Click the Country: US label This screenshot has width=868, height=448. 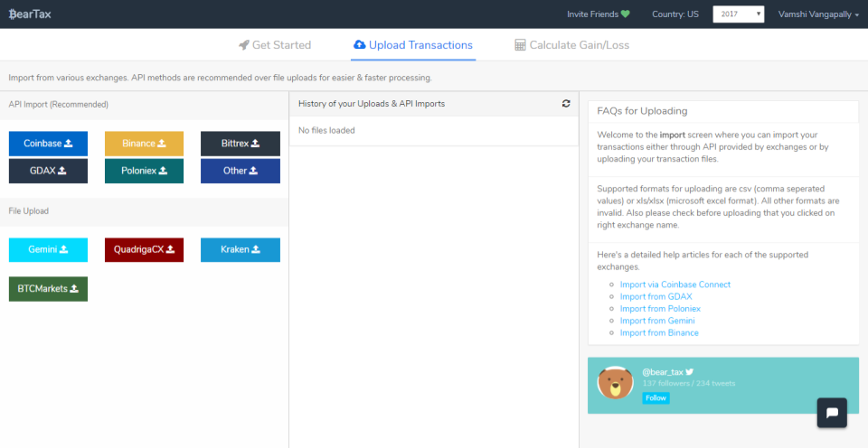tap(675, 14)
